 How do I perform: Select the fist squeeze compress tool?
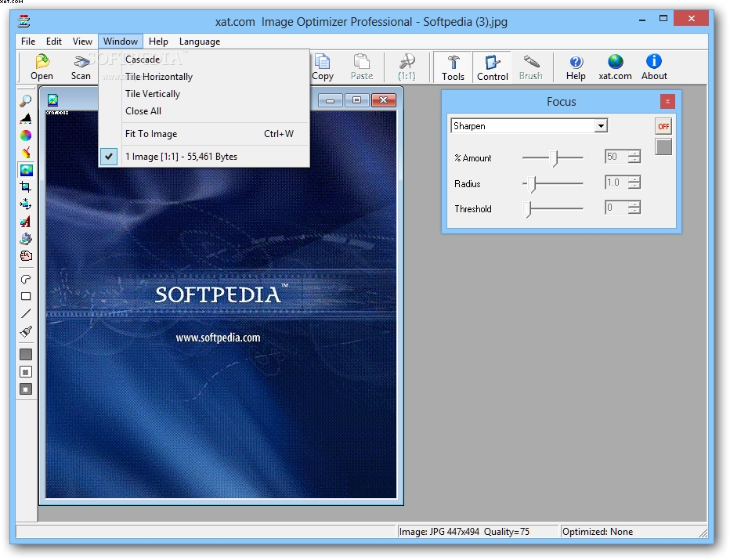[26, 256]
